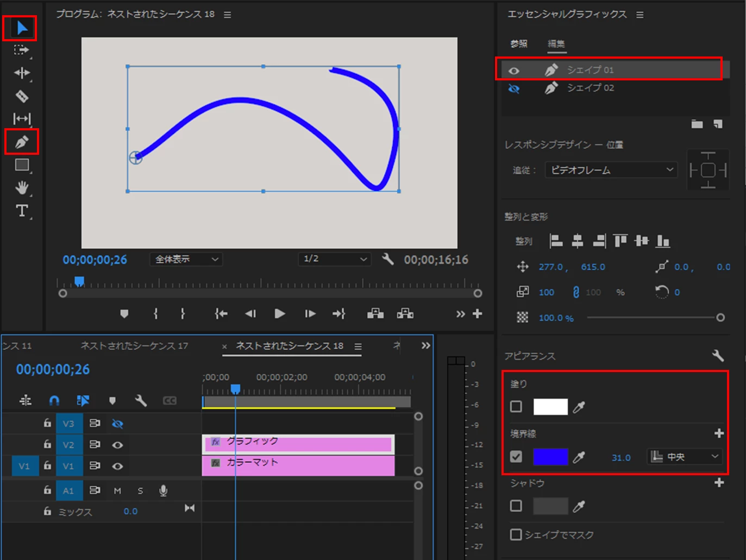The height and width of the screenshot is (560, 746).
Task: Show more timeline tabs chevron
Action: (425, 345)
